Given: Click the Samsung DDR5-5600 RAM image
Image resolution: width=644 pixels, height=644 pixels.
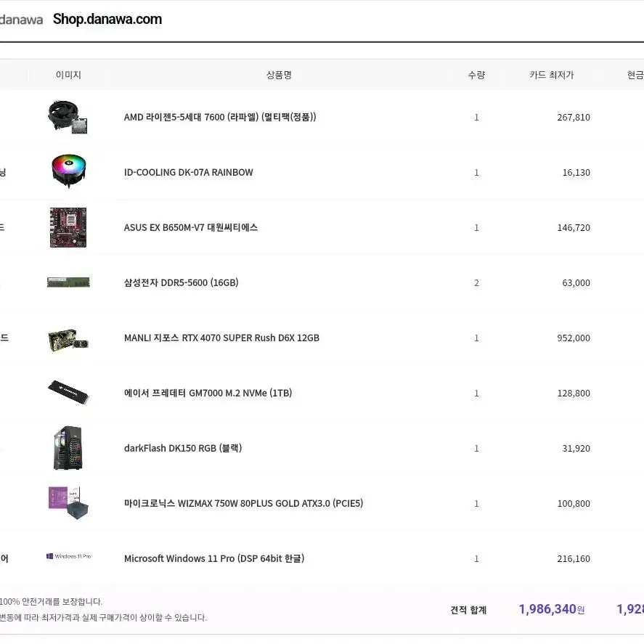Looking at the screenshot, I should click(68, 282).
